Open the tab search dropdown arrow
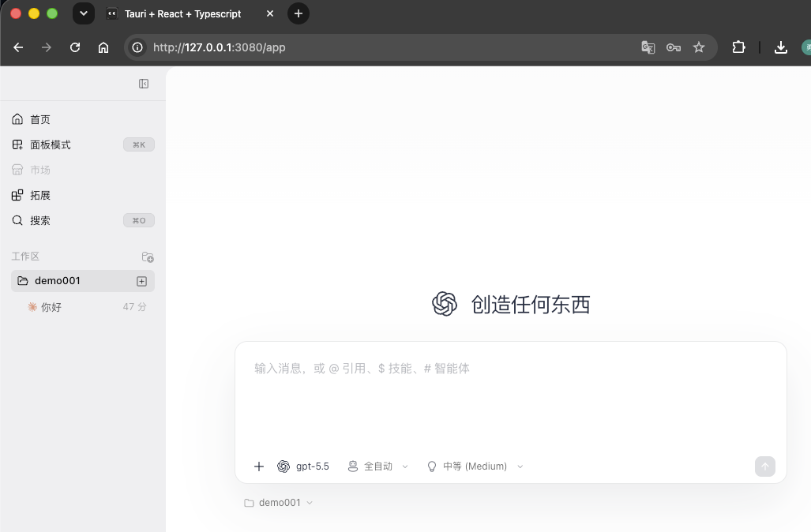Viewport: 811px width, 532px height. point(84,13)
